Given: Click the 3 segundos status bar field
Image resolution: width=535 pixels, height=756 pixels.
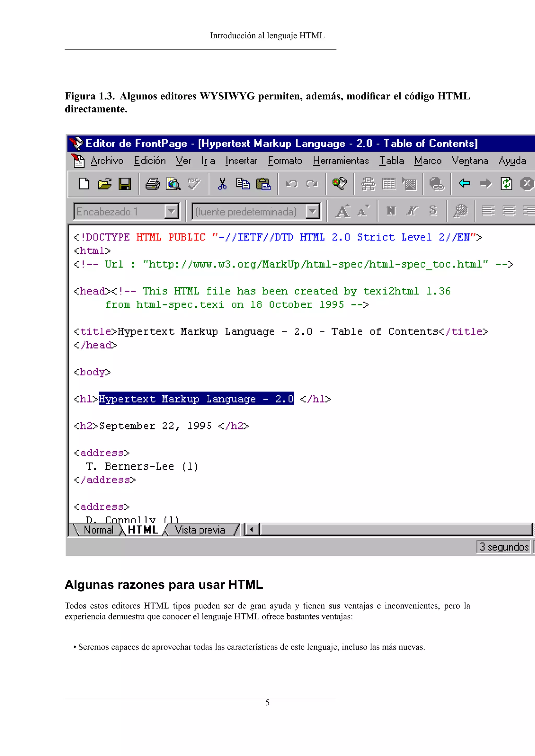Looking at the screenshot, I should click(504, 547).
